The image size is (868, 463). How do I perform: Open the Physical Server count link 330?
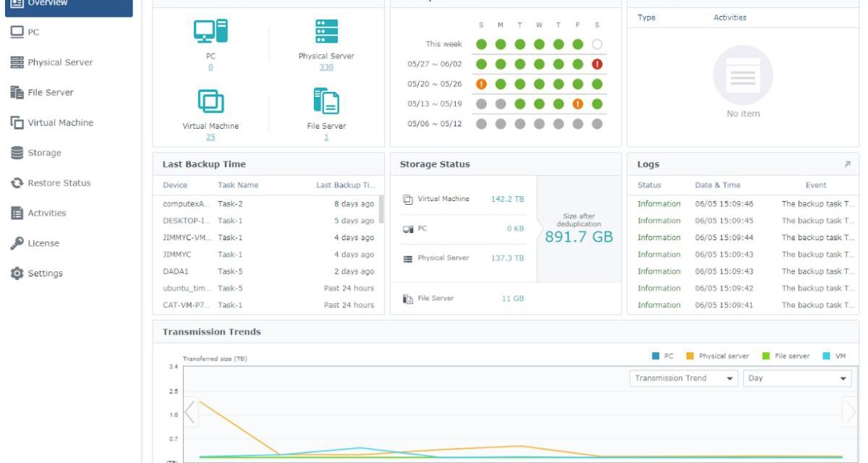point(326,67)
